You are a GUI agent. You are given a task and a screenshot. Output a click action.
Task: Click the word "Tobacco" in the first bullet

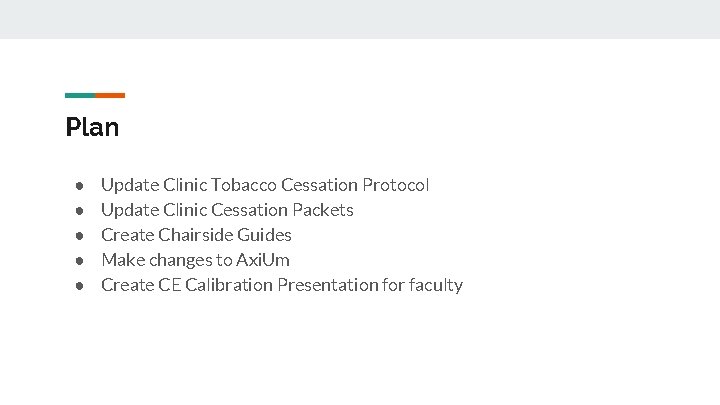[x=244, y=185]
